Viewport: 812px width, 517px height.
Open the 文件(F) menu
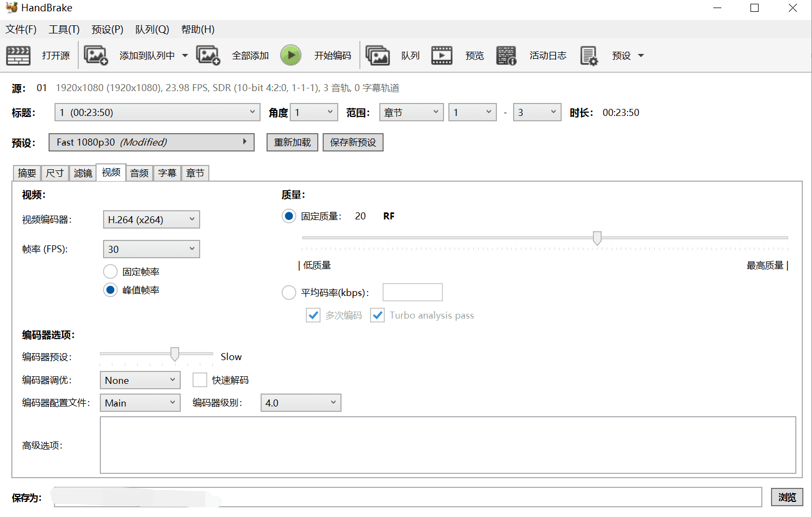(21, 29)
